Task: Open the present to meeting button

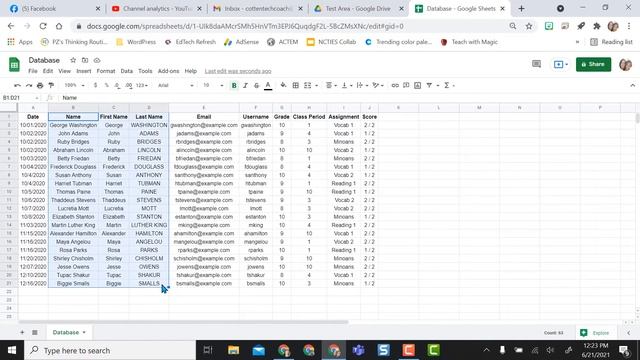Action: 561,64
